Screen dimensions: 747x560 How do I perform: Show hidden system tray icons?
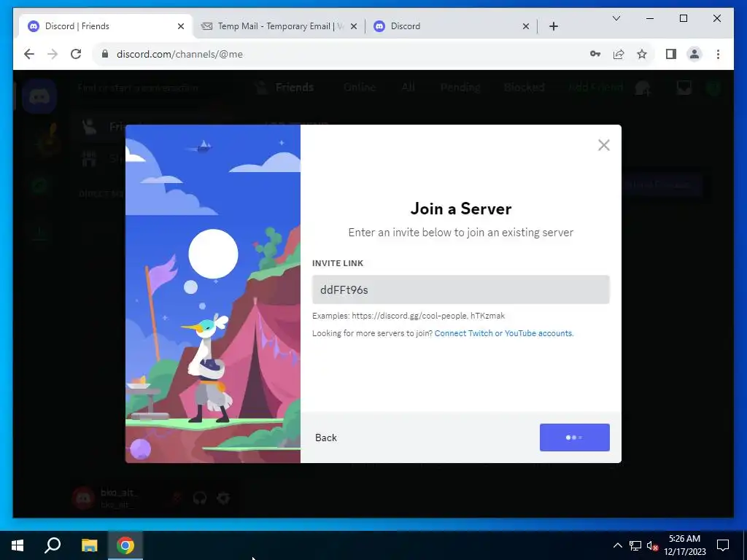[x=617, y=545]
